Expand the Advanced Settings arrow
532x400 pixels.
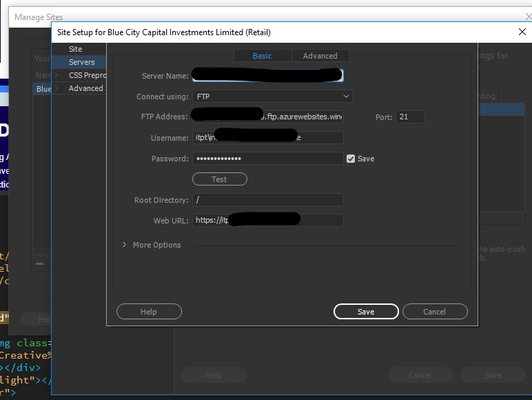(x=57, y=88)
